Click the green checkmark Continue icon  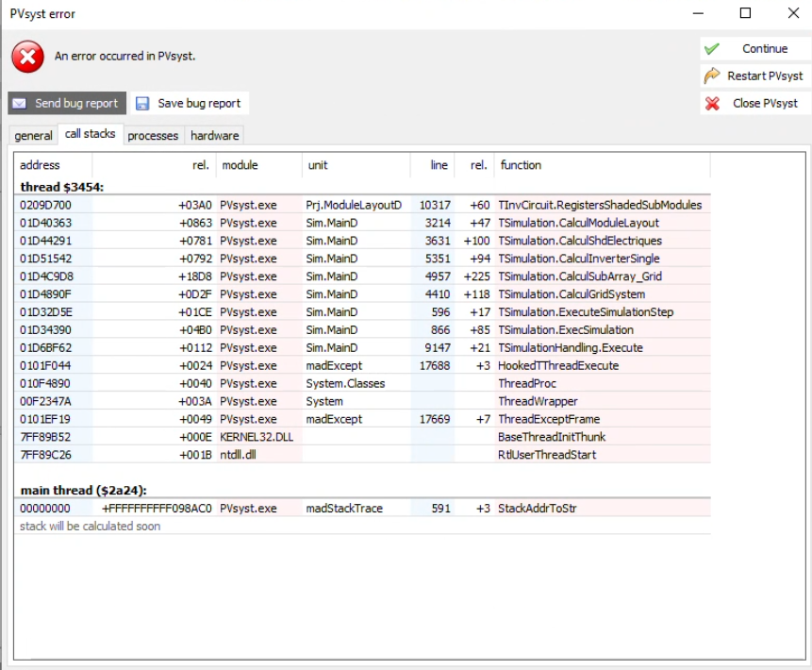(x=711, y=48)
